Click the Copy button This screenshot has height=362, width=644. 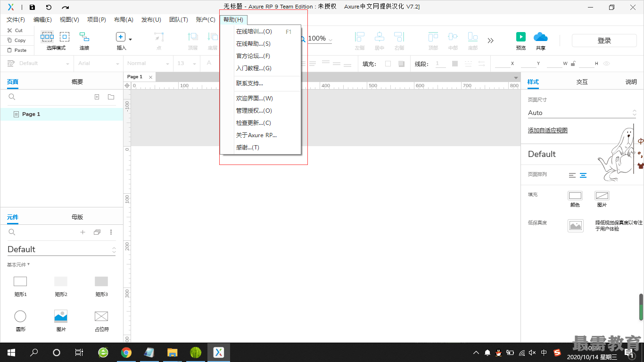tap(16, 40)
